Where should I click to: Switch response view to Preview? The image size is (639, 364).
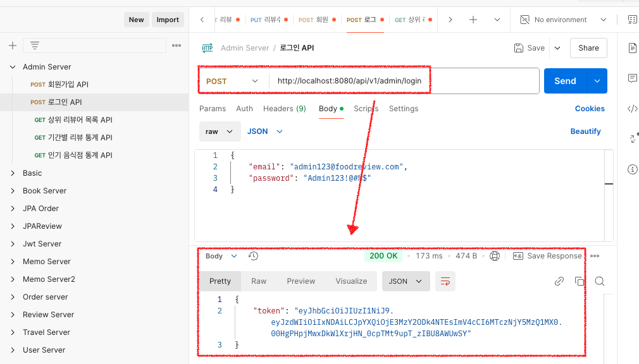click(301, 281)
